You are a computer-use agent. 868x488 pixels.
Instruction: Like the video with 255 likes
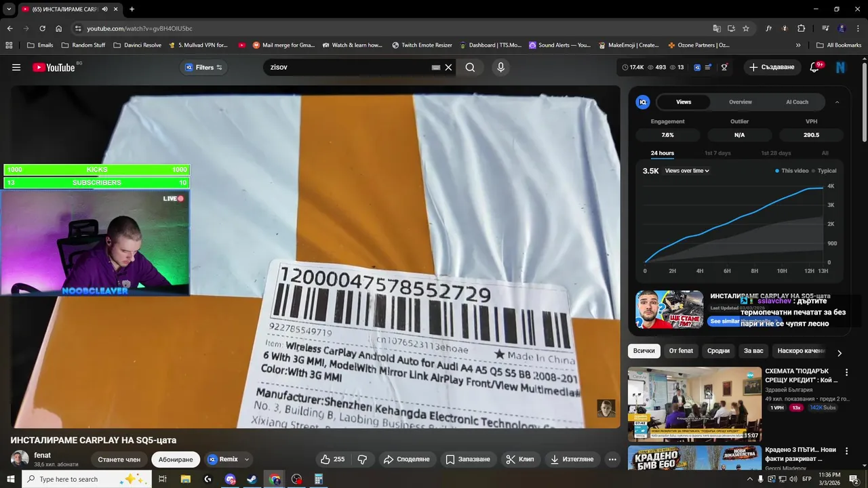coord(332,460)
